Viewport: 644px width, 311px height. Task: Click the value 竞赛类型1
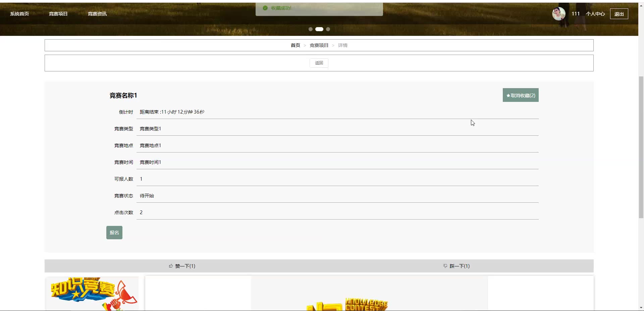click(150, 129)
